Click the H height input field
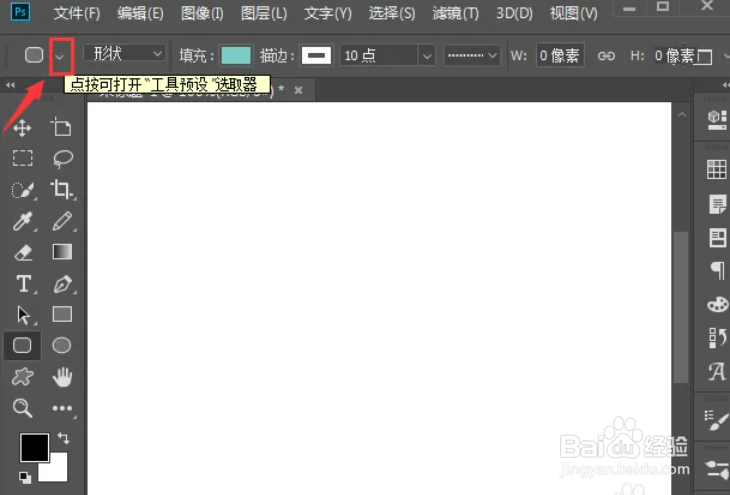730x495 pixels. 674,56
